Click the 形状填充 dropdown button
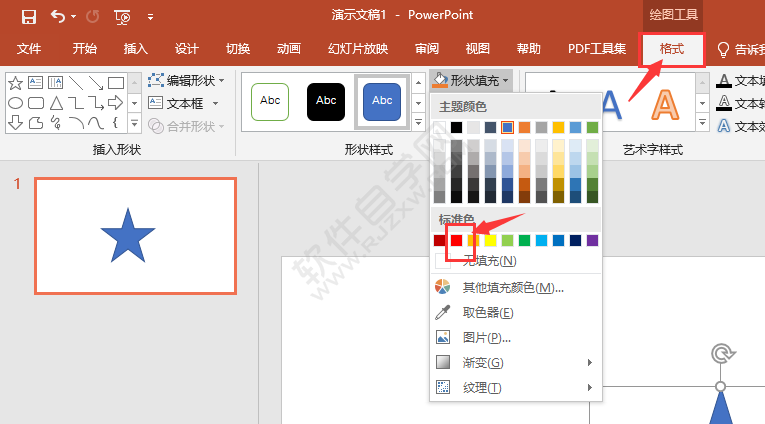The image size is (765, 424). [471, 81]
